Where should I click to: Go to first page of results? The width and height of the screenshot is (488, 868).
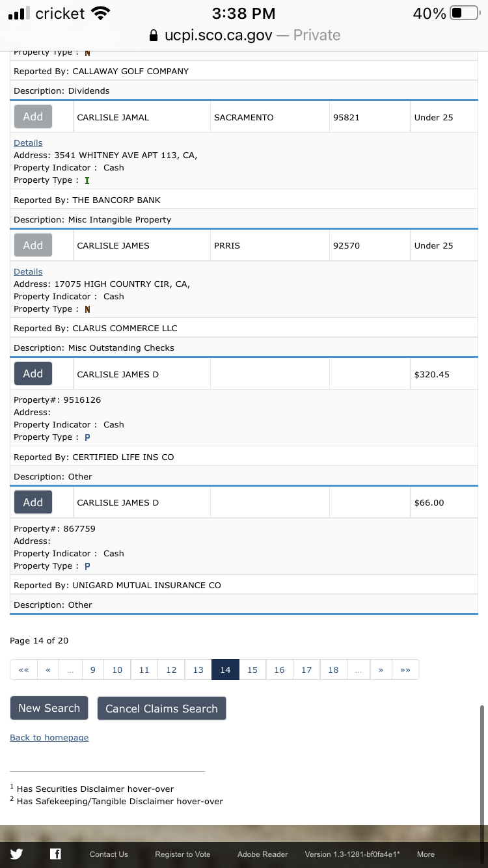(23, 670)
